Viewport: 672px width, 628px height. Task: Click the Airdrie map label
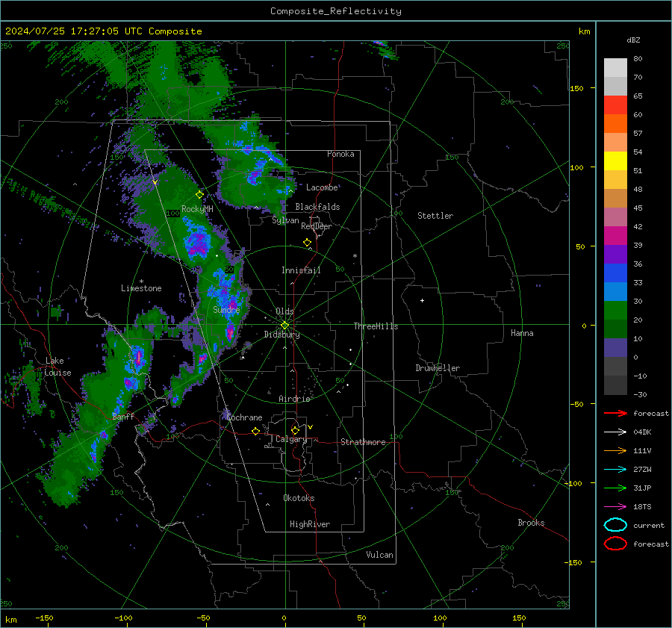tap(294, 399)
